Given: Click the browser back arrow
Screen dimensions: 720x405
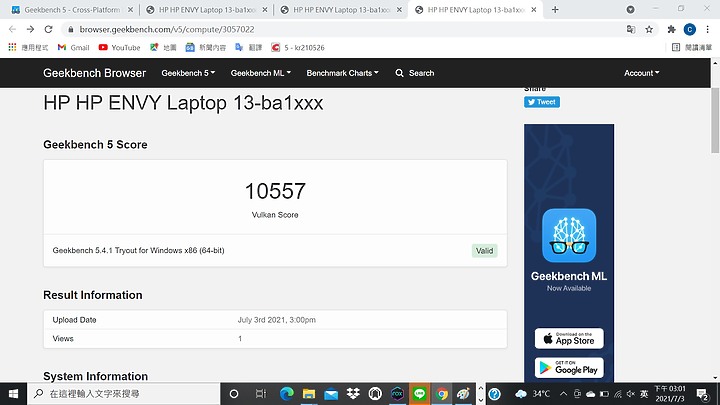Looking at the screenshot, I should 12,29.
